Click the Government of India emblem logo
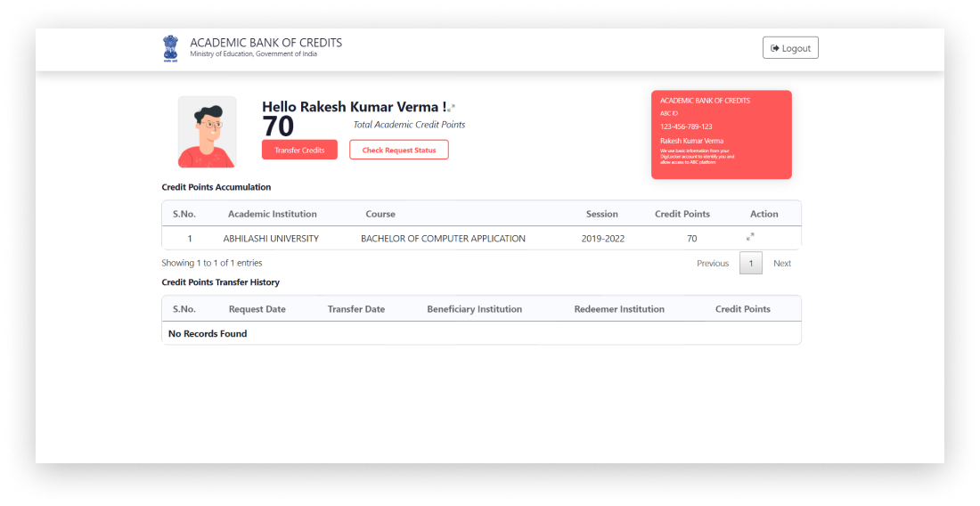The height and width of the screenshot is (506, 980). click(169, 48)
